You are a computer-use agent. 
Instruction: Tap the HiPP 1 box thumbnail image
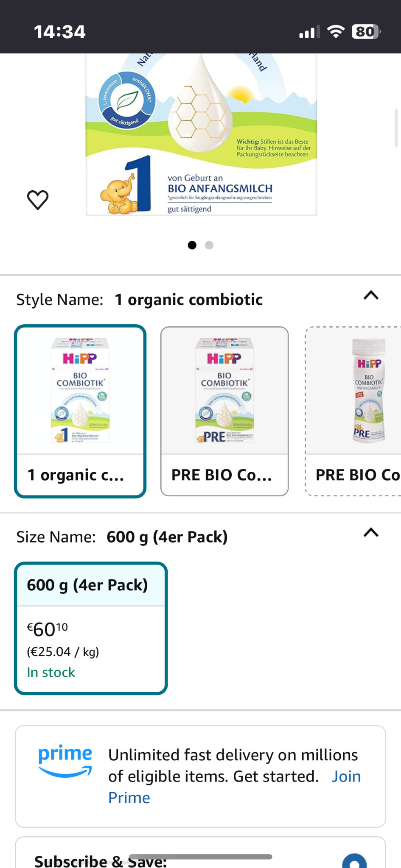click(80, 390)
